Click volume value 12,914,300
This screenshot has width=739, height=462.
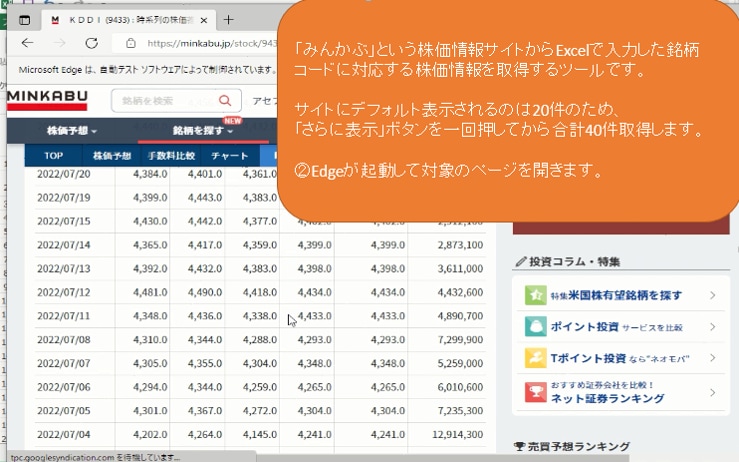click(458, 434)
